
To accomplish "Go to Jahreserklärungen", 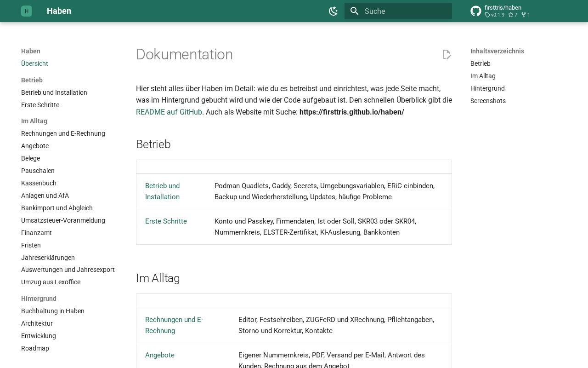I will click(x=48, y=258).
